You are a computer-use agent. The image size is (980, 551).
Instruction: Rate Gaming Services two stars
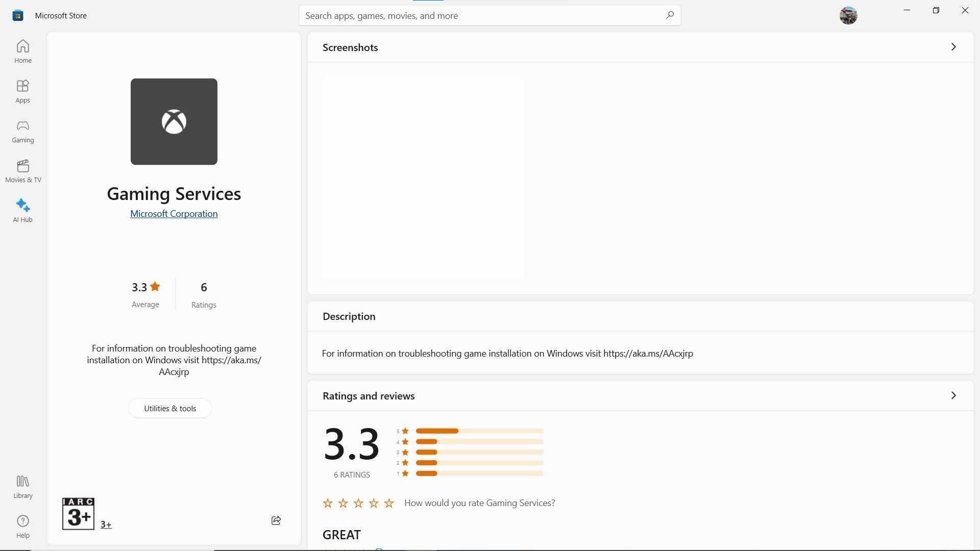tap(343, 503)
